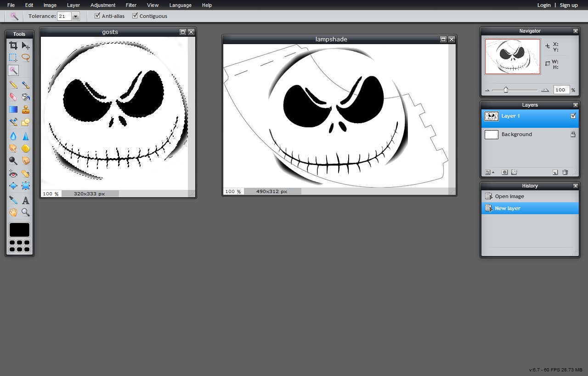Toggle the Contiguous checkbox
588x376 pixels.
click(x=135, y=16)
